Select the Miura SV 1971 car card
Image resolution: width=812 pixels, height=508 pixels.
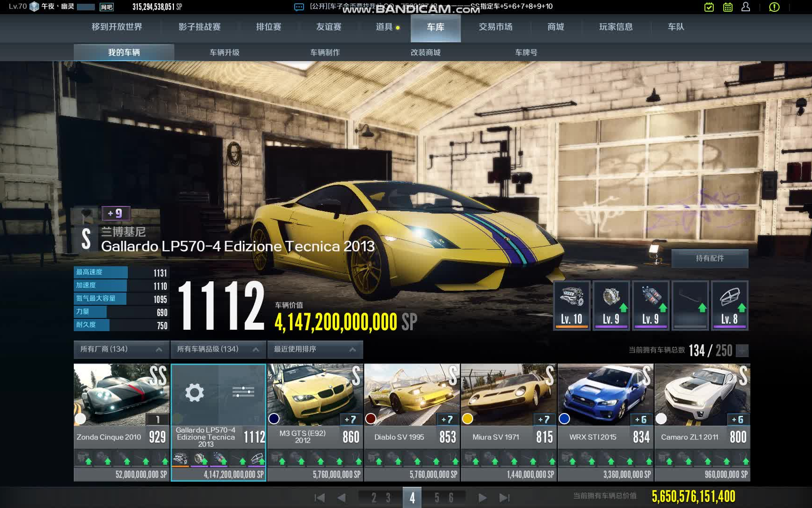[x=509, y=422]
